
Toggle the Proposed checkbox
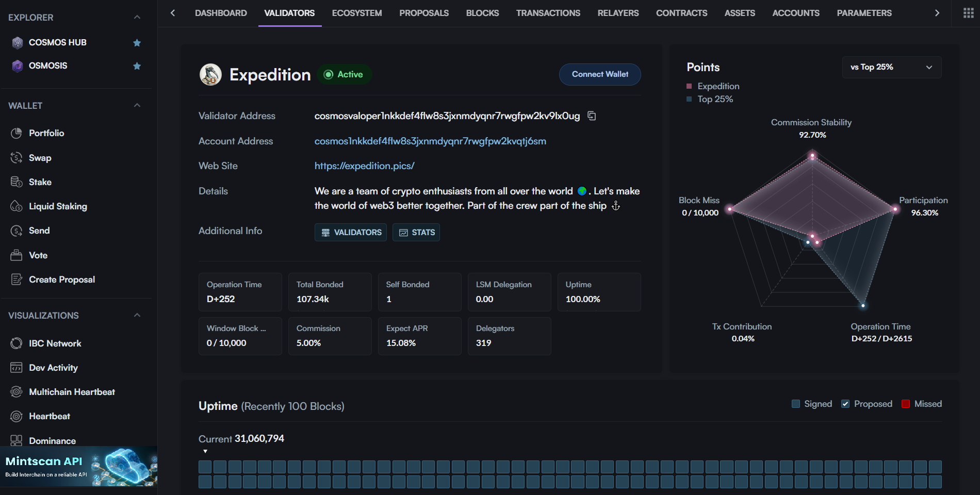point(845,404)
